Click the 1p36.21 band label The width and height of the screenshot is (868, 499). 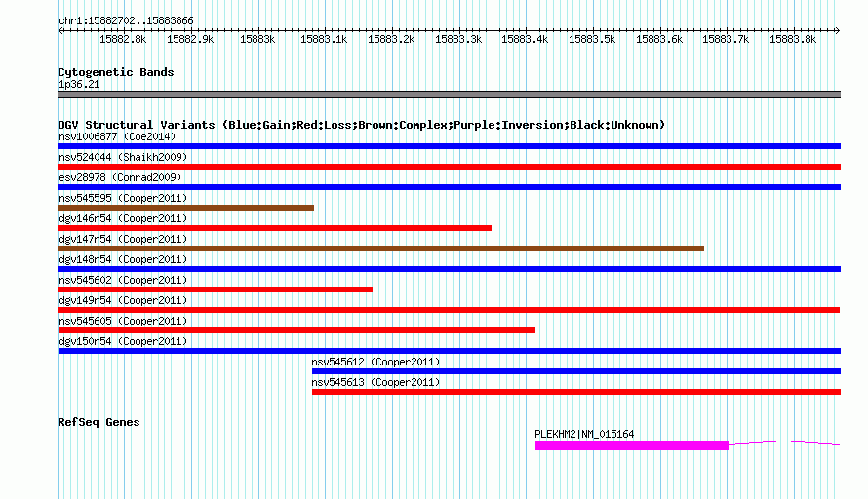pos(79,84)
